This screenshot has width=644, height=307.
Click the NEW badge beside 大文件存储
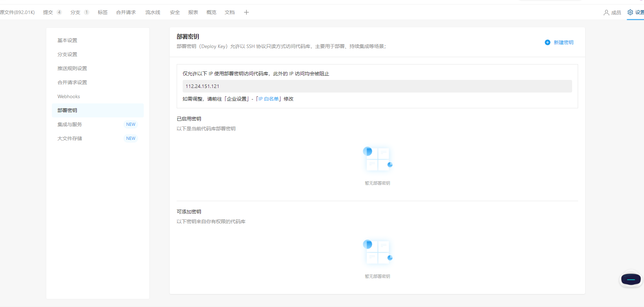pyautogui.click(x=131, y=138)
